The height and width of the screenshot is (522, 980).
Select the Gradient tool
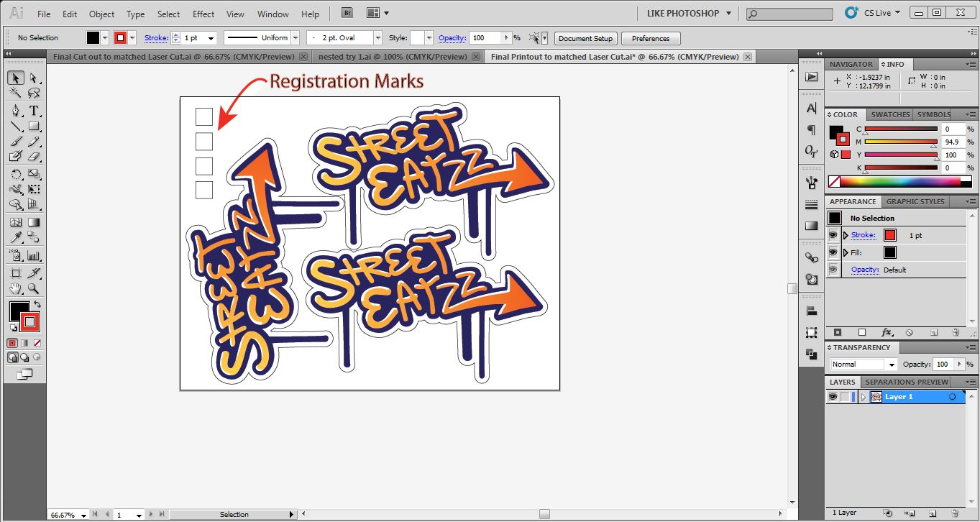click(x=33, y=222)
